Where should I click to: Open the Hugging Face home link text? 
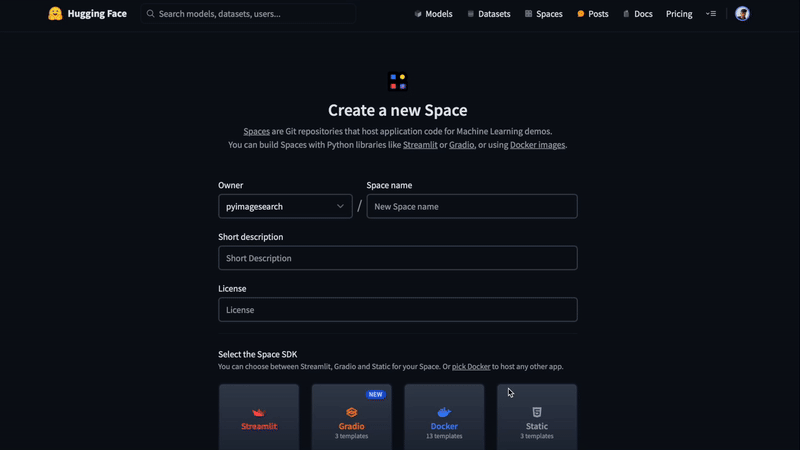pos(97,14)
